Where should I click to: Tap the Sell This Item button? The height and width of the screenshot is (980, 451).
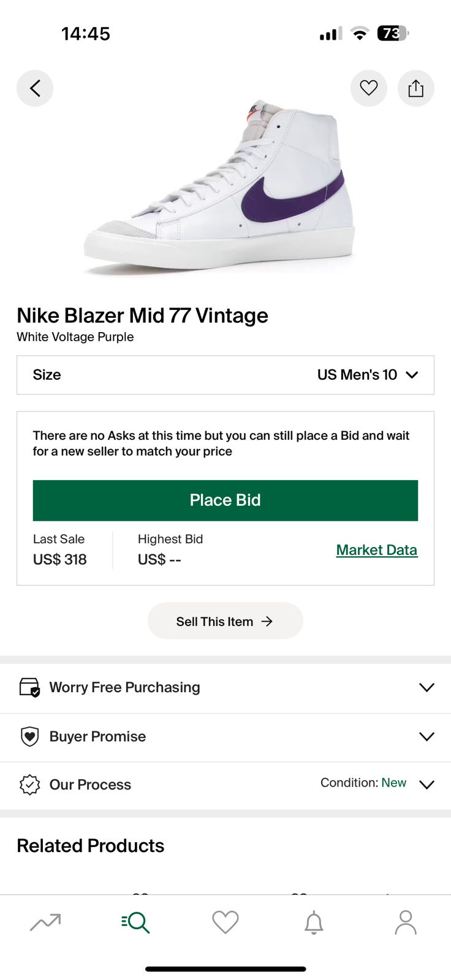coord(225,621)
